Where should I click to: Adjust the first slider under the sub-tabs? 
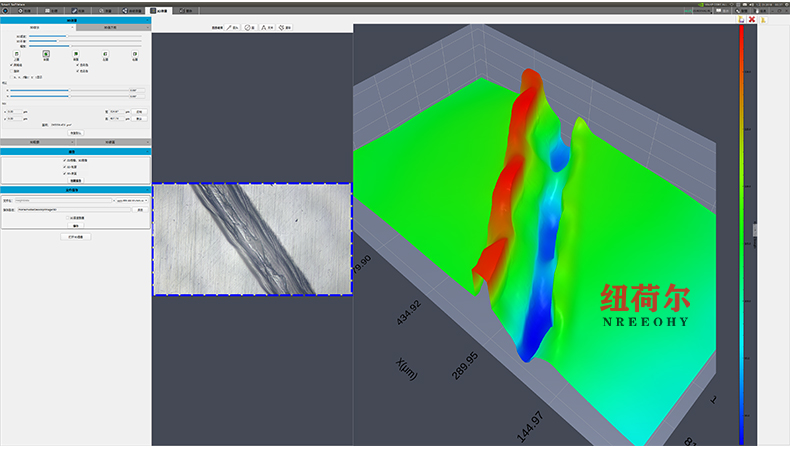85,36
